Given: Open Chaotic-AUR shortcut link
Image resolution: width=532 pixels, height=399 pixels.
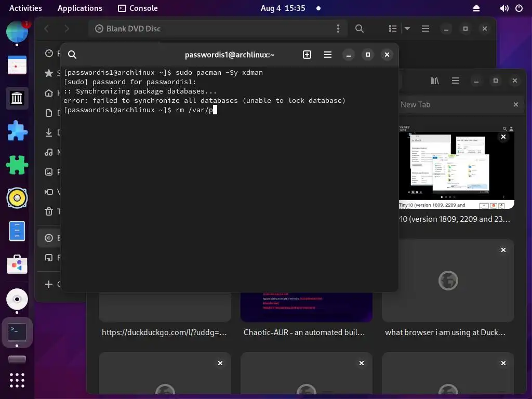Looking at the screenshot, I should 304,332.
